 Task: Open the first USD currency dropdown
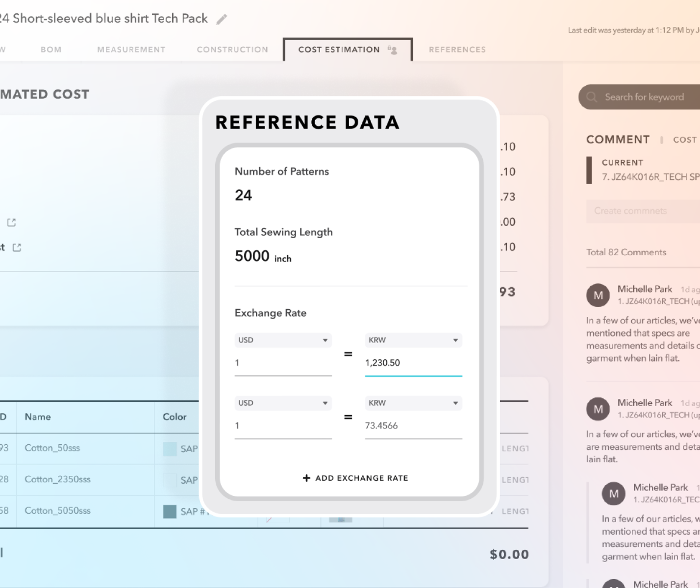point(283,340)
